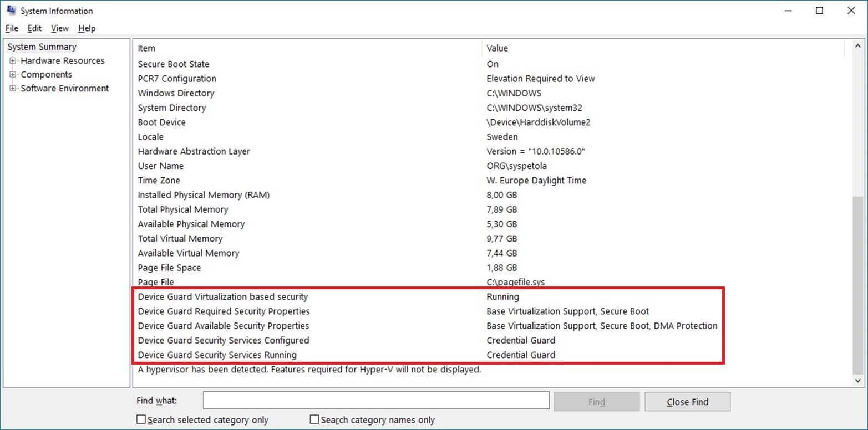This screenshot has width=868, height=430.
Task: Click the Find button
Action: click(x=597, y=402)
